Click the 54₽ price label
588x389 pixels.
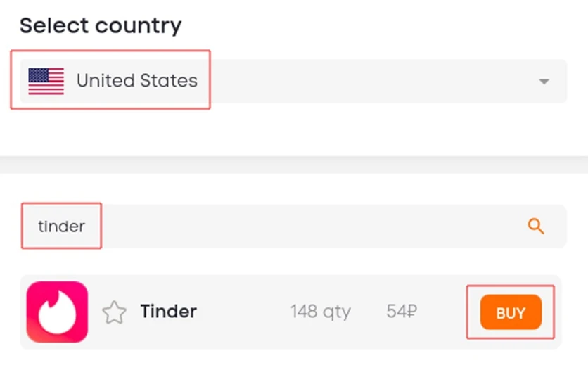[x=402, y=312]
